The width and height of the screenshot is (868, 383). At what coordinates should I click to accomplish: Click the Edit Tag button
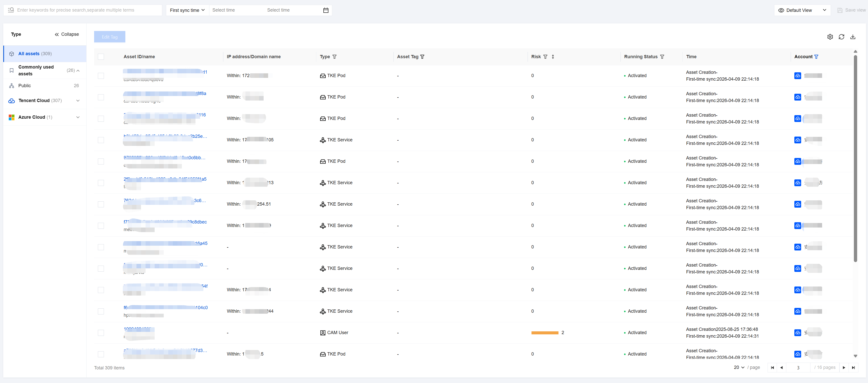pyautogui.click(x=109, y=37)
